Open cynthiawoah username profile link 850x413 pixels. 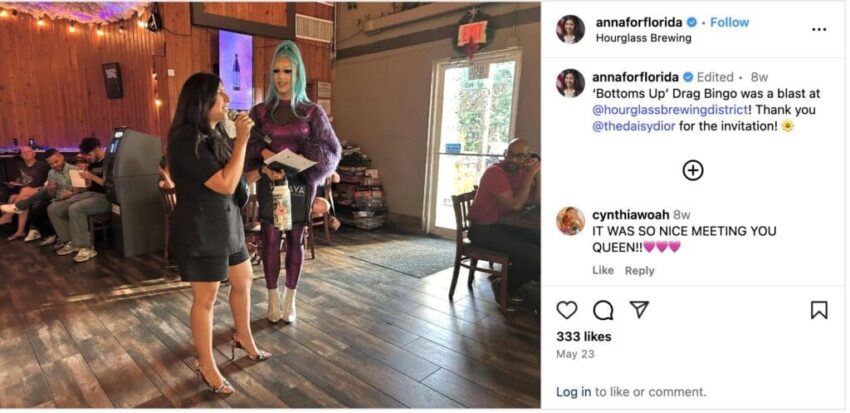[630, 215]
